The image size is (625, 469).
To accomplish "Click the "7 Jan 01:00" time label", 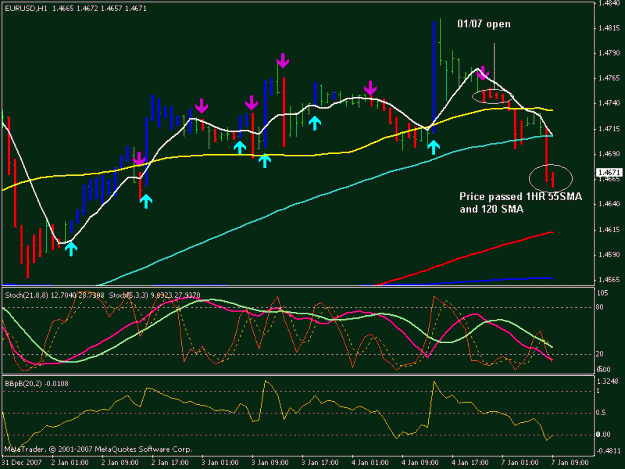I will coord(520,463).
